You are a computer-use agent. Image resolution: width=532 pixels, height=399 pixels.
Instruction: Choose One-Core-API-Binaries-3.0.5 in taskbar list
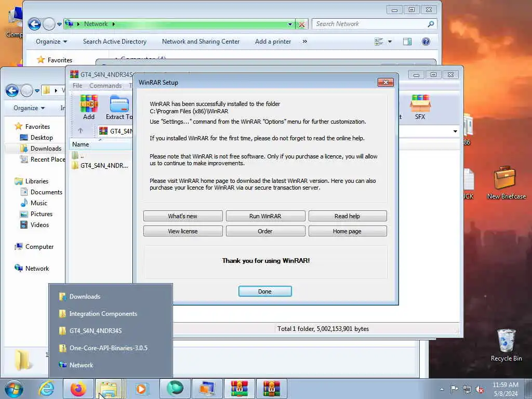pos(111,348)
